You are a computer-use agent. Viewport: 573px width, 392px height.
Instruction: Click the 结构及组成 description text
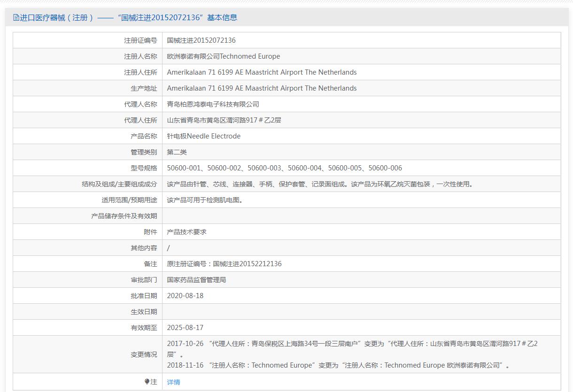[x=321, y=184]
